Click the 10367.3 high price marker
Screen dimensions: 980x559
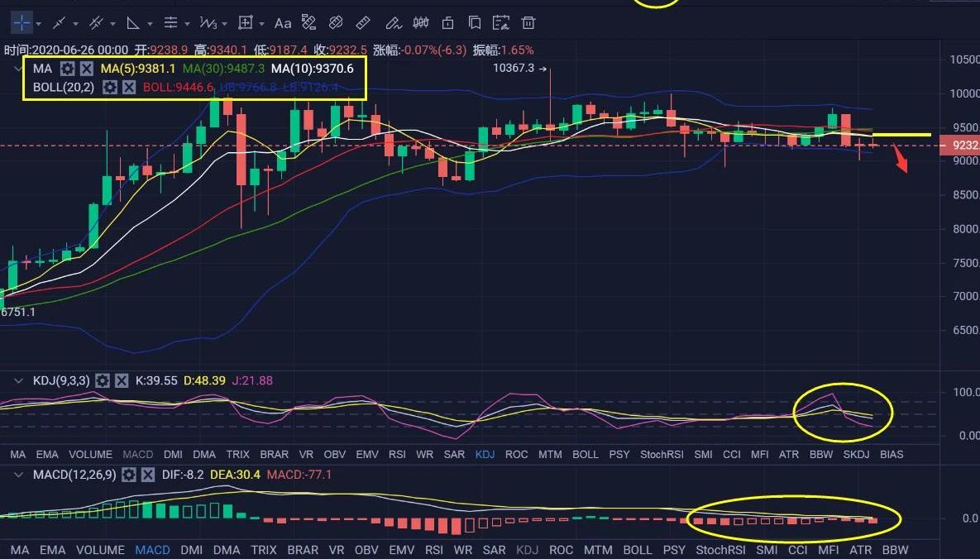click(x=514, y=68)
